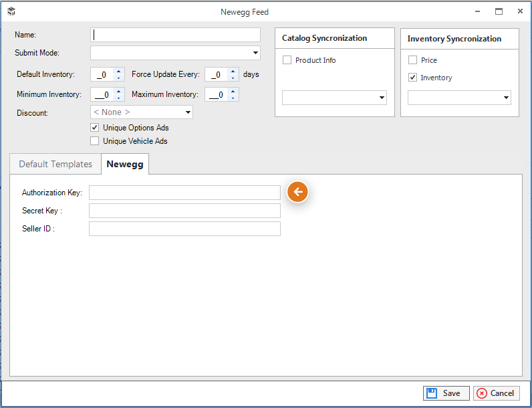
Task: Increase Minimum Inventory with up arrow
Action: tap(119, 91)
